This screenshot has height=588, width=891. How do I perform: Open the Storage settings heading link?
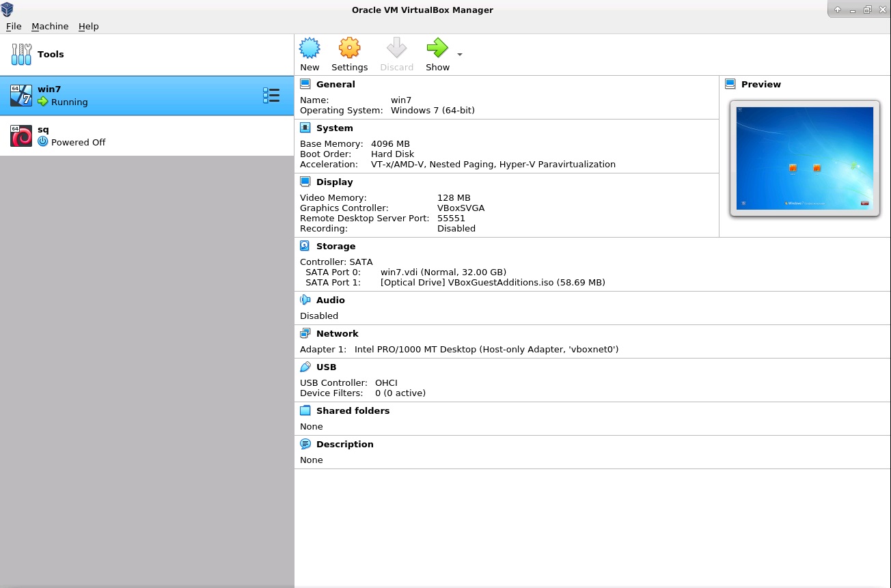pyautogui.click(x=336, y=246)
